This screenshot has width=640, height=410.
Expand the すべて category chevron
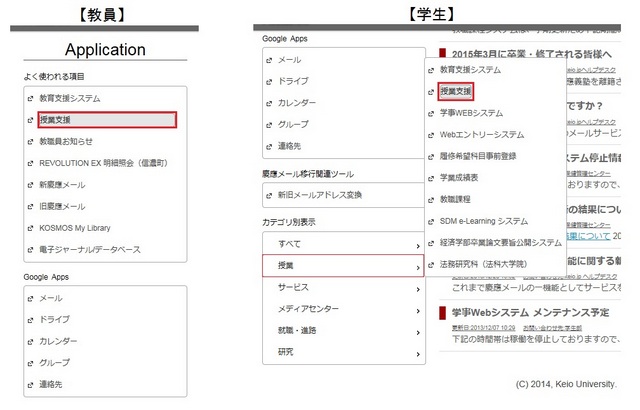[417, 244]
